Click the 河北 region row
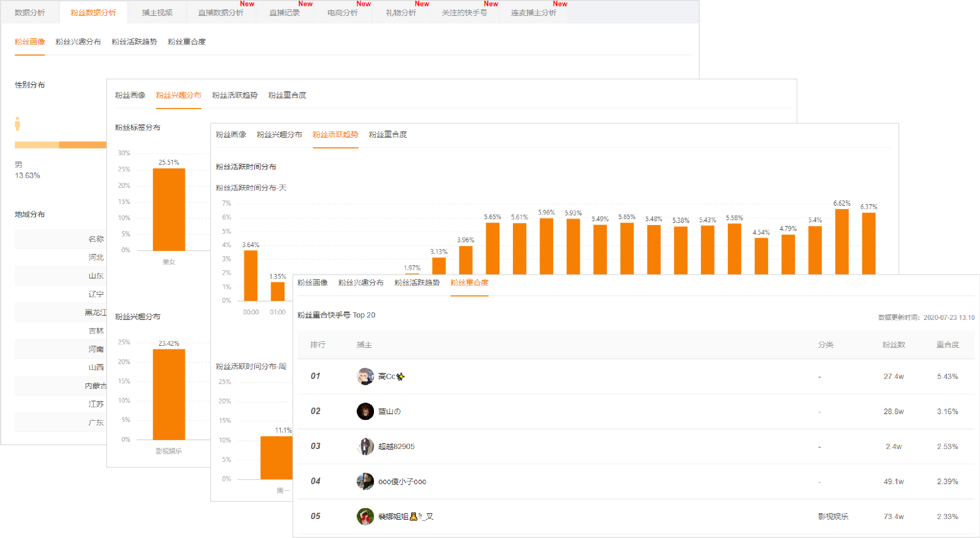The image size is (980, 538). pyautogui.click(x=60, y=257)
